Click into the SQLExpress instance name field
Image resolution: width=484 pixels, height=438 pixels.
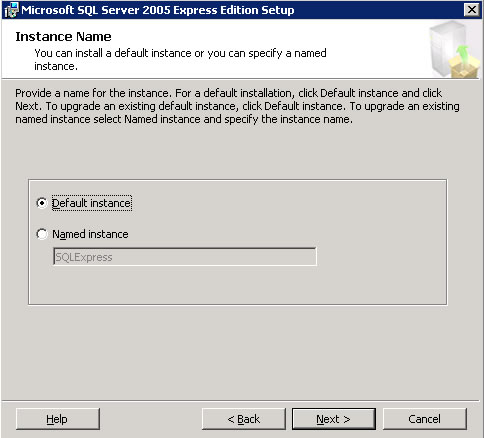tap(185, 257)
